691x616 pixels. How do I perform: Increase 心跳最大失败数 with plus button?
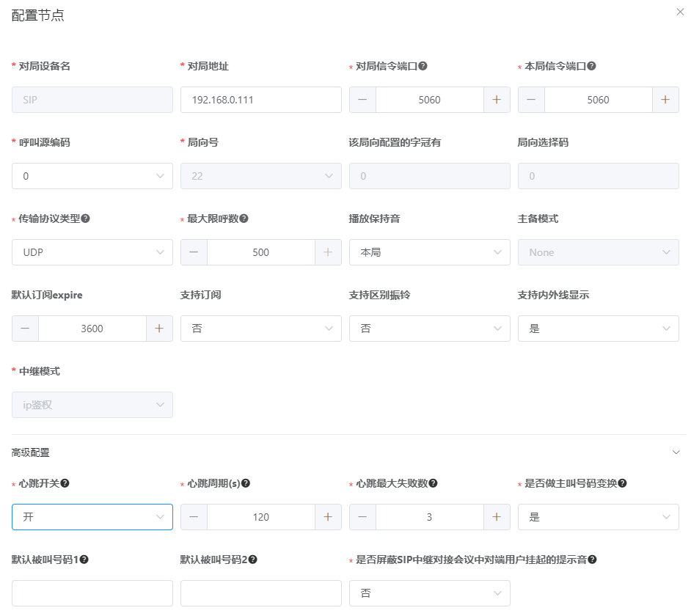tap(497, 517)
